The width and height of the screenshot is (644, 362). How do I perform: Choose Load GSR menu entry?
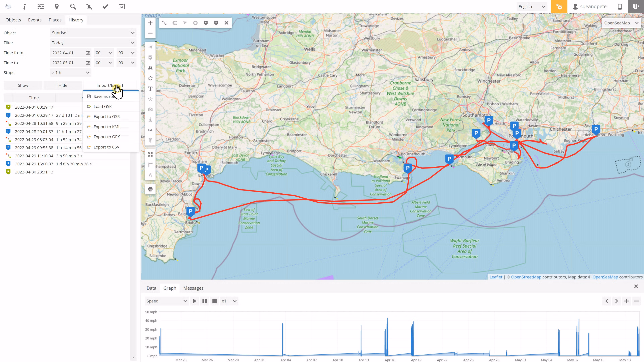(111, 106)
